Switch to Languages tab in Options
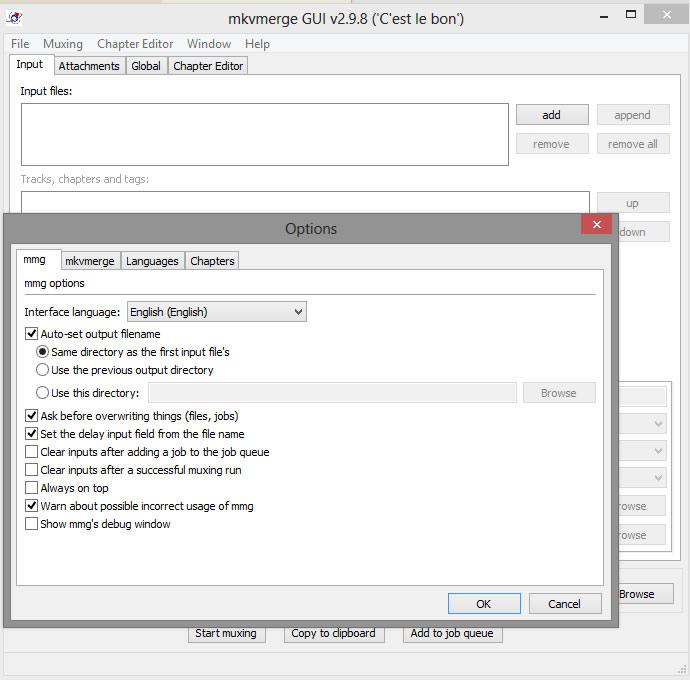This screenshot has height=680, width=690. 152,261
